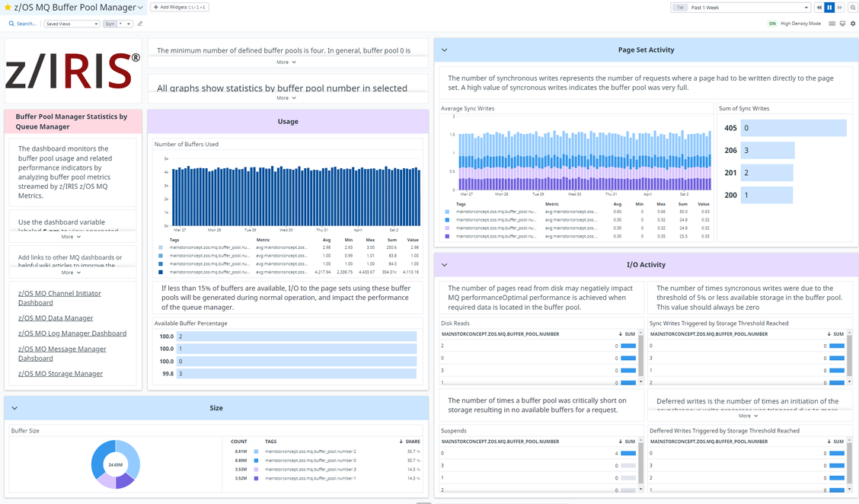Click the Average Sync Writes stacked chart
This screenshot has width=859, height=504.
pos(585,160)
